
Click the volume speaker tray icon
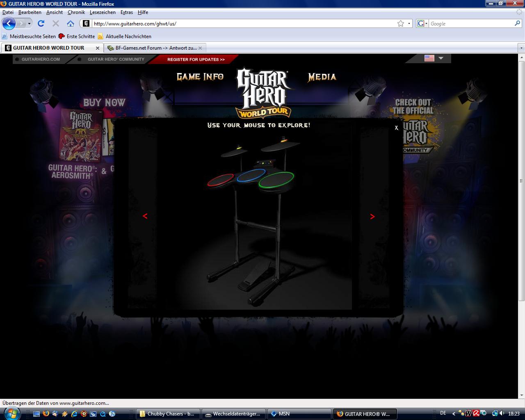pyautogui.click(x=502, y=413)
